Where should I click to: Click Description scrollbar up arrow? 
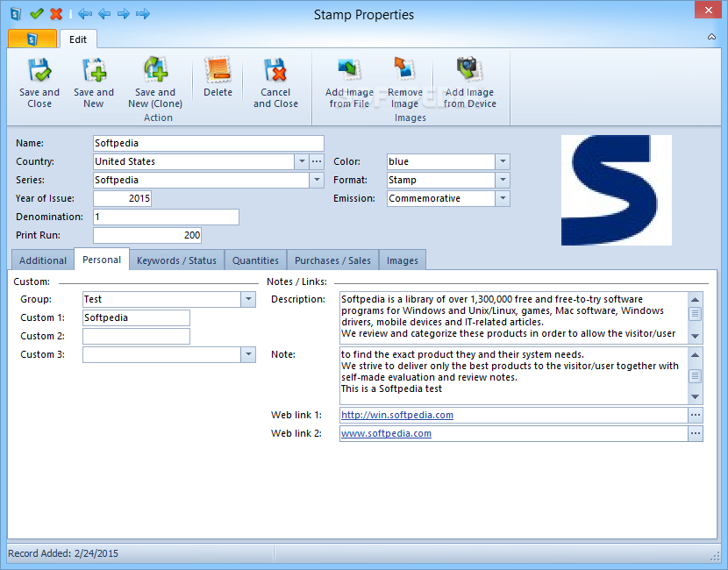coord(695,299)
